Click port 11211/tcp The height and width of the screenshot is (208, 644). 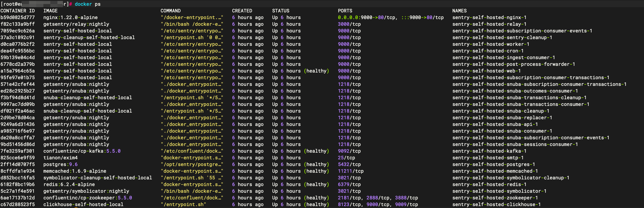click(x=351, y=171)
